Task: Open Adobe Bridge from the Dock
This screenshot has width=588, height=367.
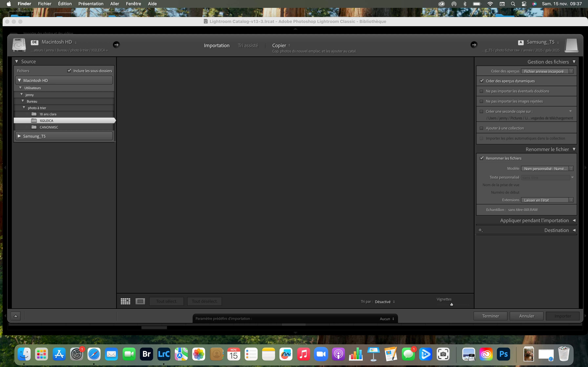Action: tap(147, 354)
